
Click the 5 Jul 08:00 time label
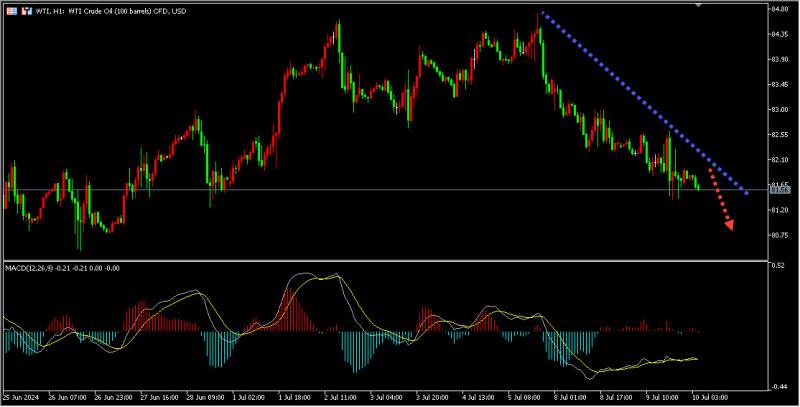click(524, 397)
